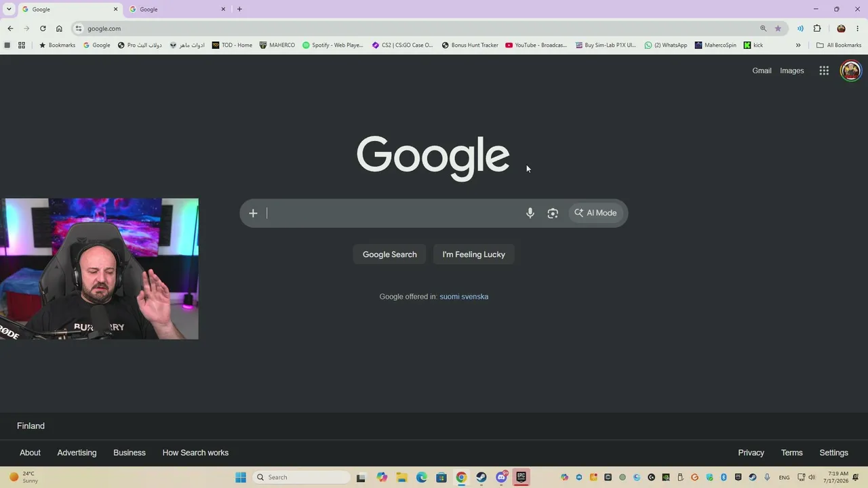Open the Privacy footer link

[751, 453]
